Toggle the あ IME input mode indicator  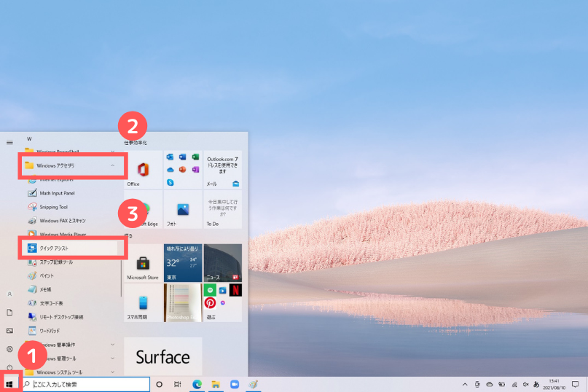pyautogui.click(x=536, y=385)
